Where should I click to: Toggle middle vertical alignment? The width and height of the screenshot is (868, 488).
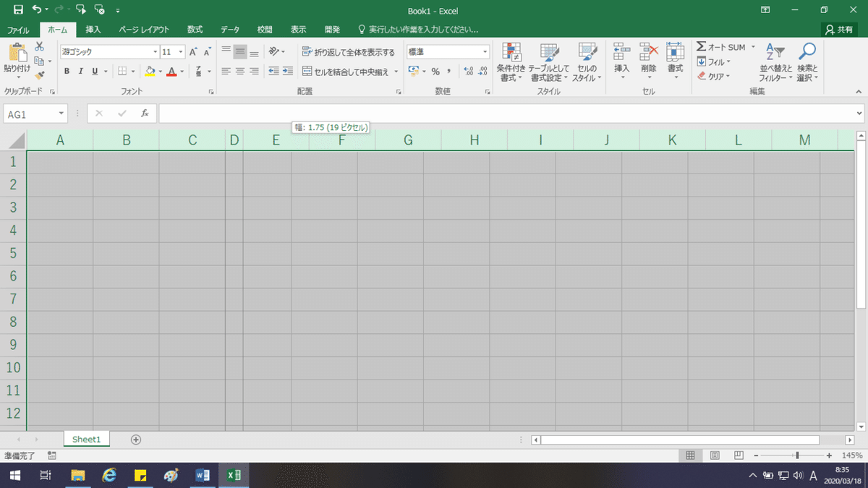pos(240,52)
